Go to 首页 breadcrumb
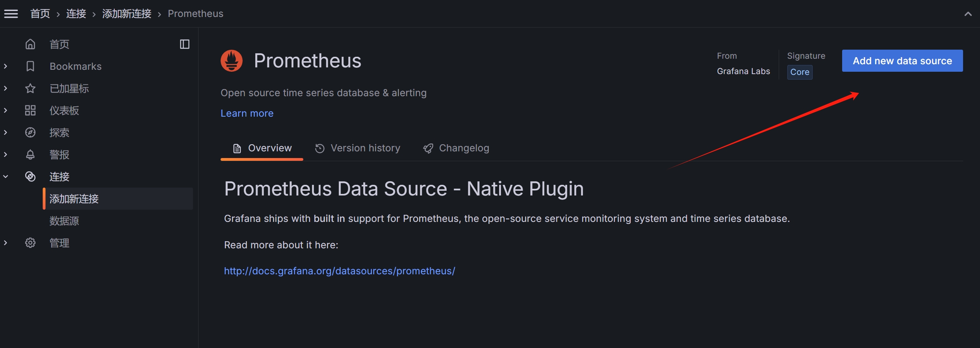 point(40,14)
